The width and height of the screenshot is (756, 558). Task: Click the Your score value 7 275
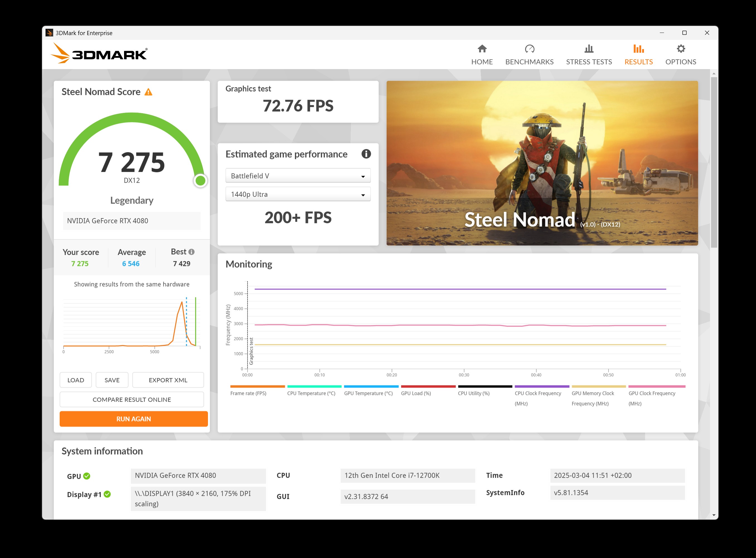pyautogui.click(x=80, y=264)
